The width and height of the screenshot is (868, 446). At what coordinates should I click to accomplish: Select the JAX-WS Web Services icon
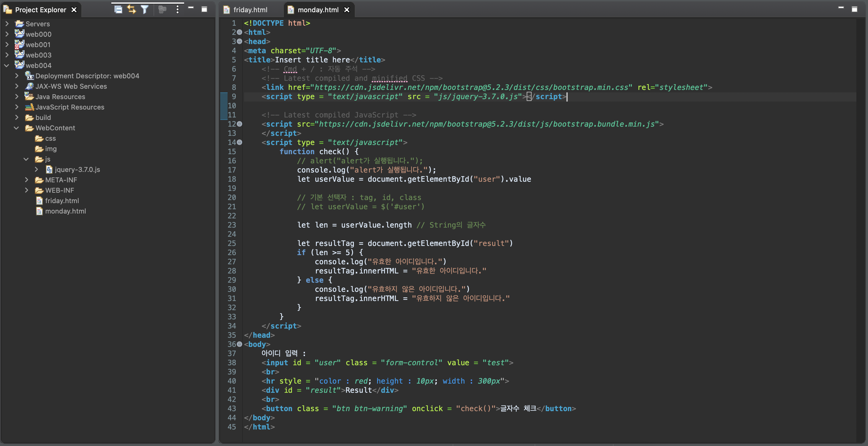pyautogui.click(x=29, y=86)
